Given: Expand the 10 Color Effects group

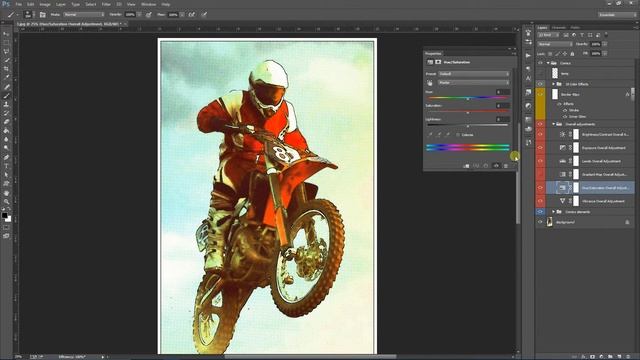Looking at the screenshot, I should pos(554,84).
